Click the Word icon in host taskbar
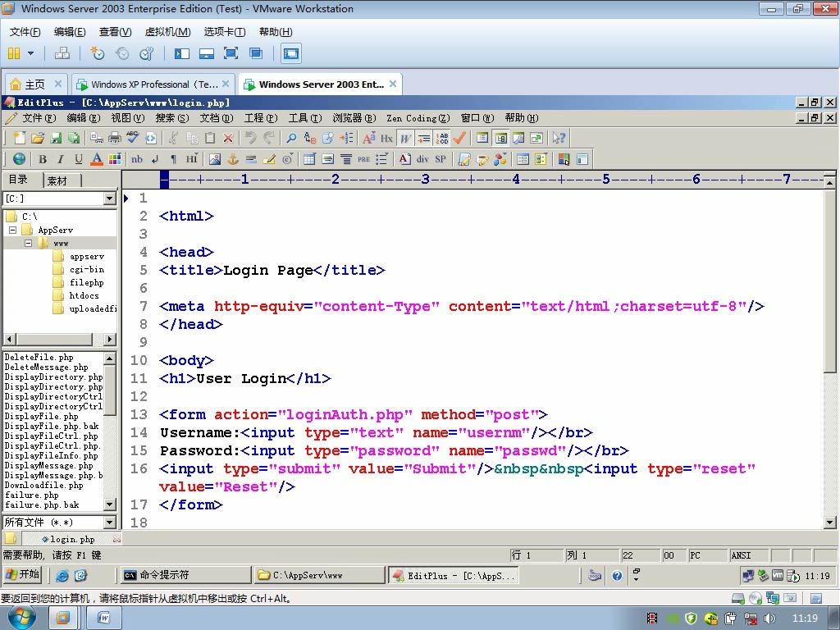The image size is (840, 630). [x=104, y=618]
